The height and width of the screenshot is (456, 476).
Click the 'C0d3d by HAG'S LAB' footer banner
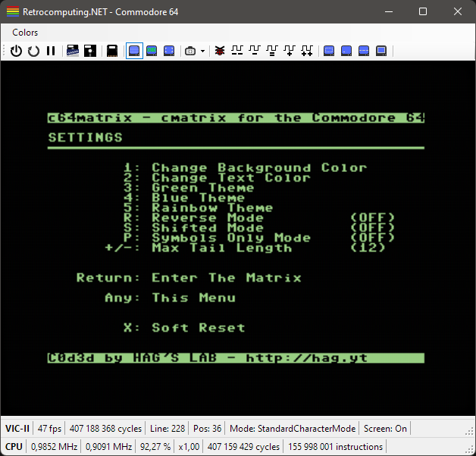coord(236,358)
